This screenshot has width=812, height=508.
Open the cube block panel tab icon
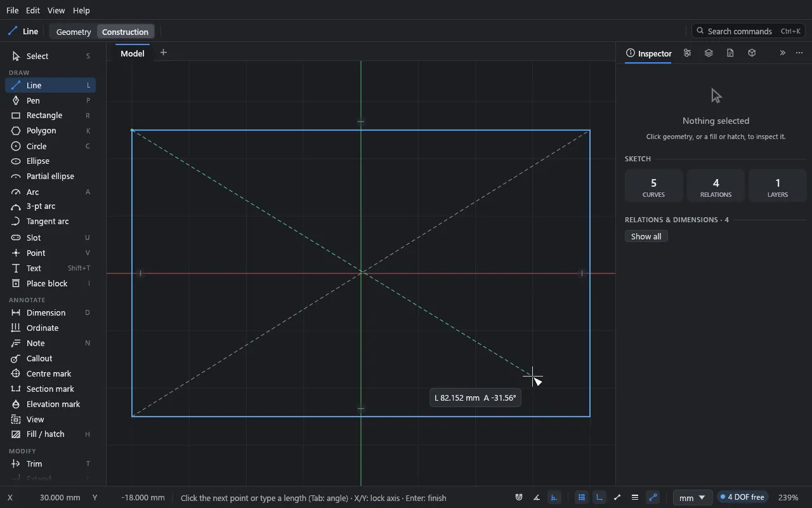pyautogui.click(x=752, y=53)
